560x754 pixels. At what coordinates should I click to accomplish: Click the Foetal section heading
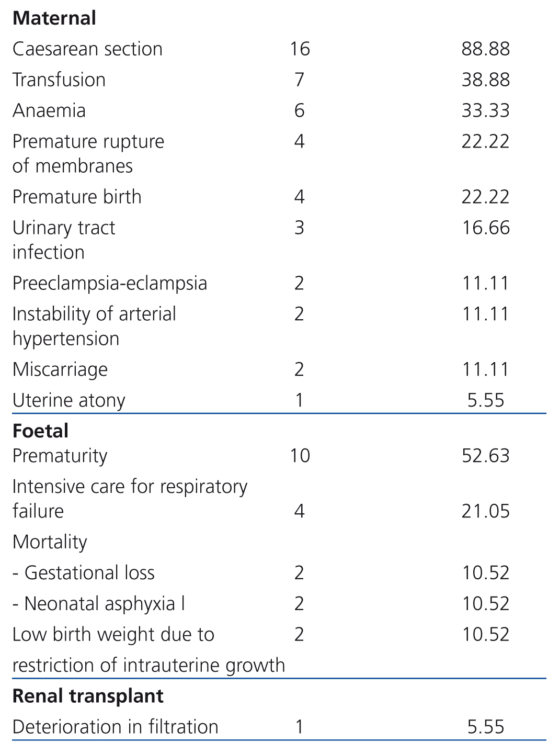click(x=41, y=431)
